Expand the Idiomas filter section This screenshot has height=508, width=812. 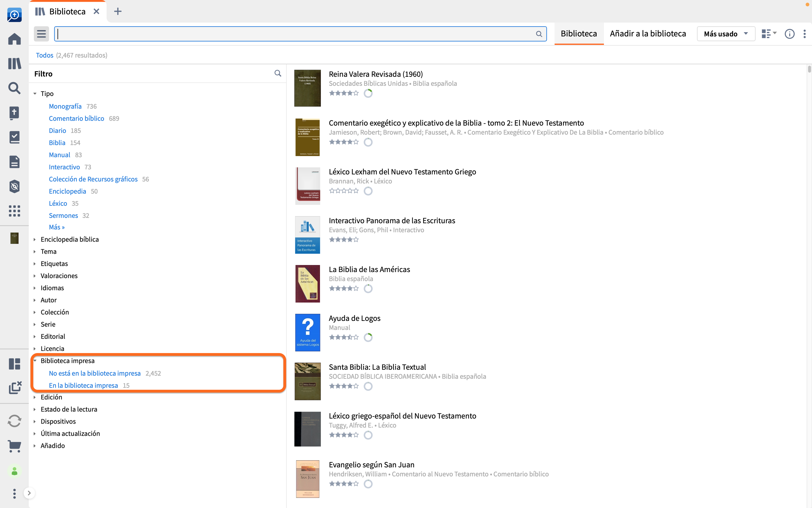pos(35,288)
